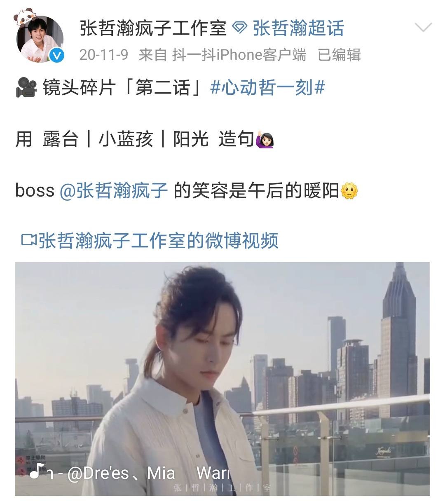Open the username 张哲瀚疯子工作室
This screenshot has width=445, height=504.
[x=153, y=28]
